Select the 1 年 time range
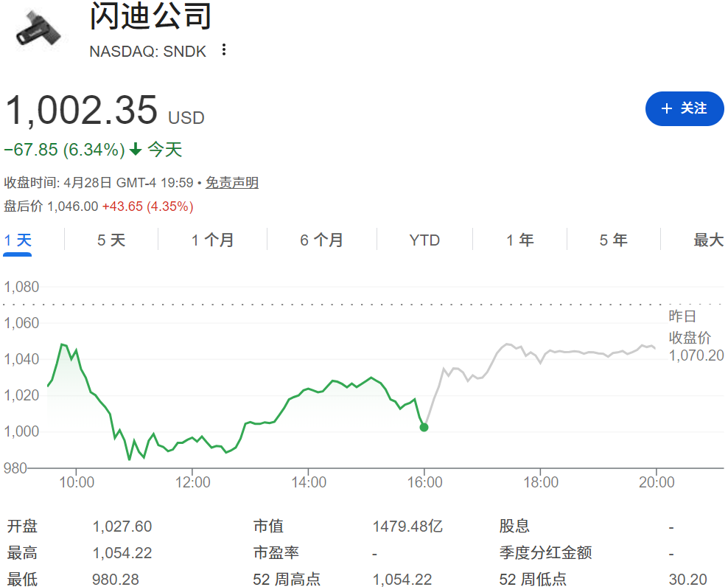Image resolution: width=728 pixels, height=587 pixels. (x=519, y=240)
